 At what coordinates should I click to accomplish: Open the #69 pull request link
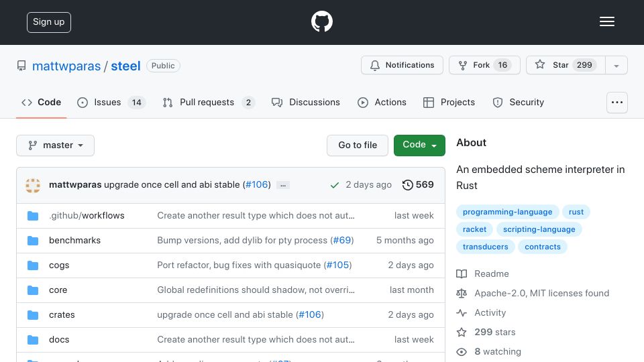click(341, 241)
